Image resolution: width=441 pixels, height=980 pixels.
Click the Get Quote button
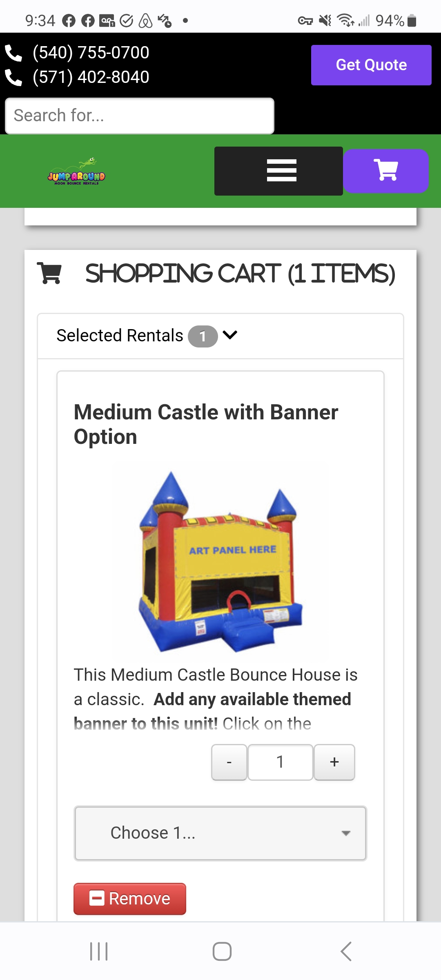tap(371, 65)
